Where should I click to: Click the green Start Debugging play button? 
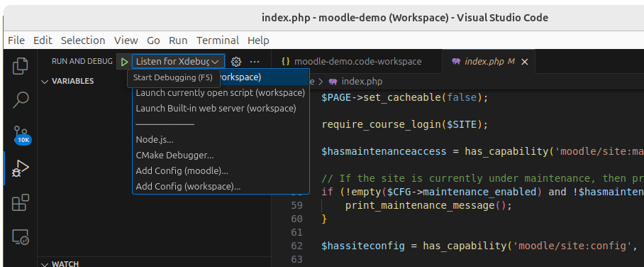coord(124,62)
